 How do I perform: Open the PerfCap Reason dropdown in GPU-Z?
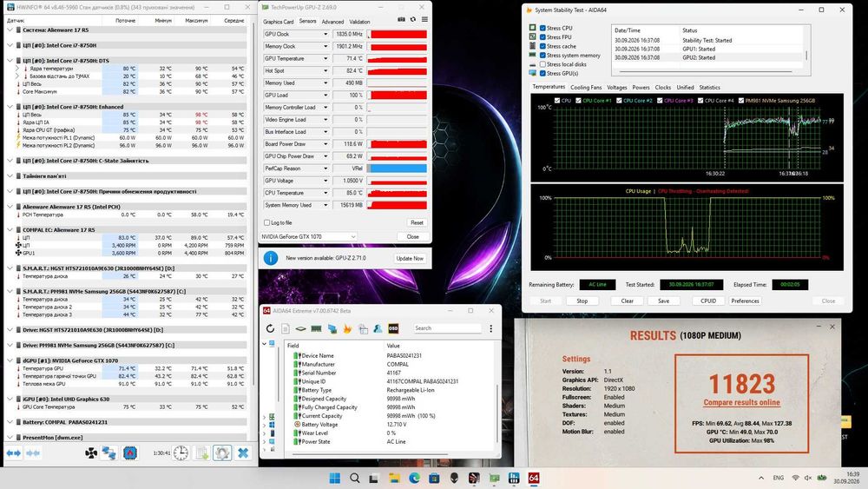[325, 169]
